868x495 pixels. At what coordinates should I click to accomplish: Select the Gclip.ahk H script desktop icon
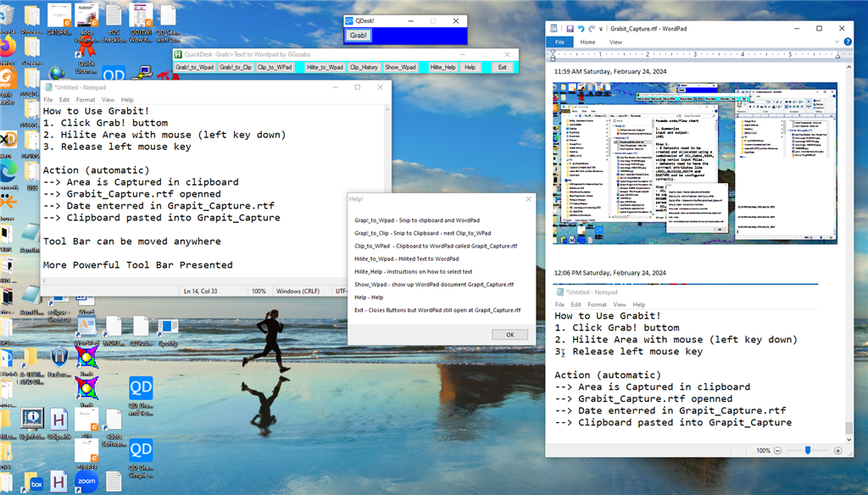[x=59, y=425]
